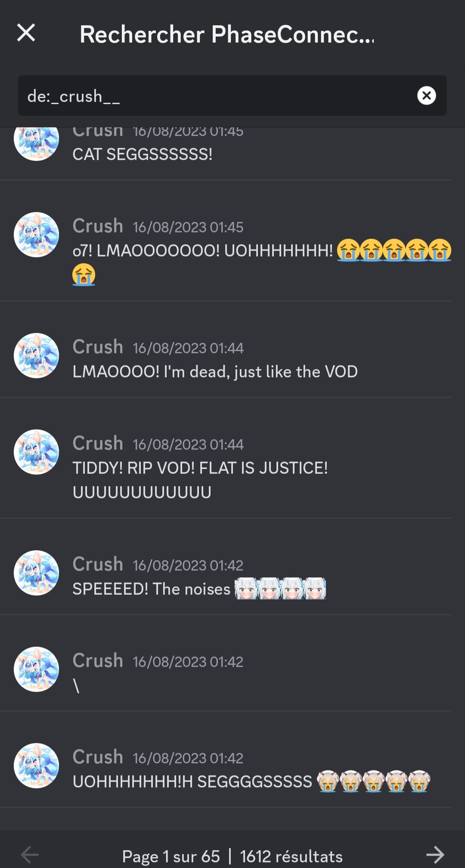Select the Crush username at 01:44 LMAOOOO message
Viewport: 465px width, 868px height.
98,347
